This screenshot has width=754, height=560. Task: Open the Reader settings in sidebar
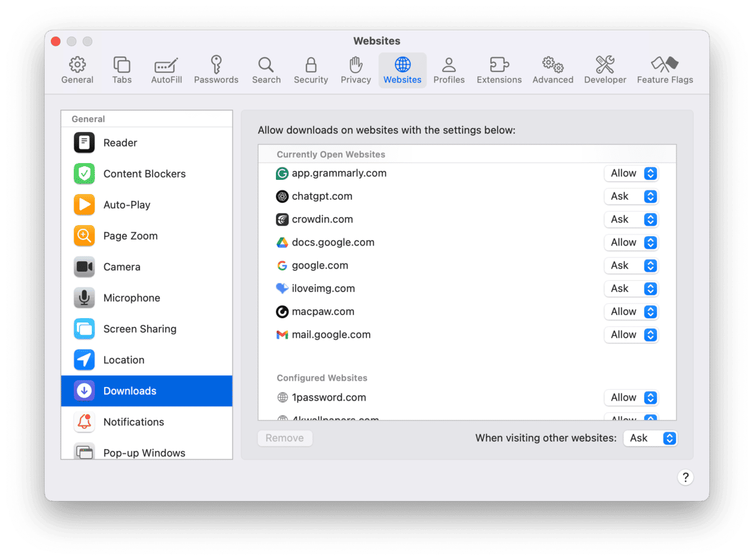coord(120,143)
